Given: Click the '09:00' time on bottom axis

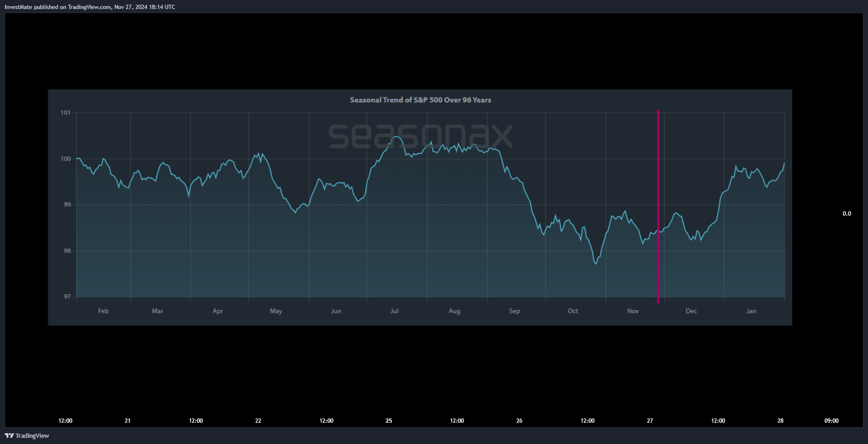Looking at the screenshot, I should 832,421.
